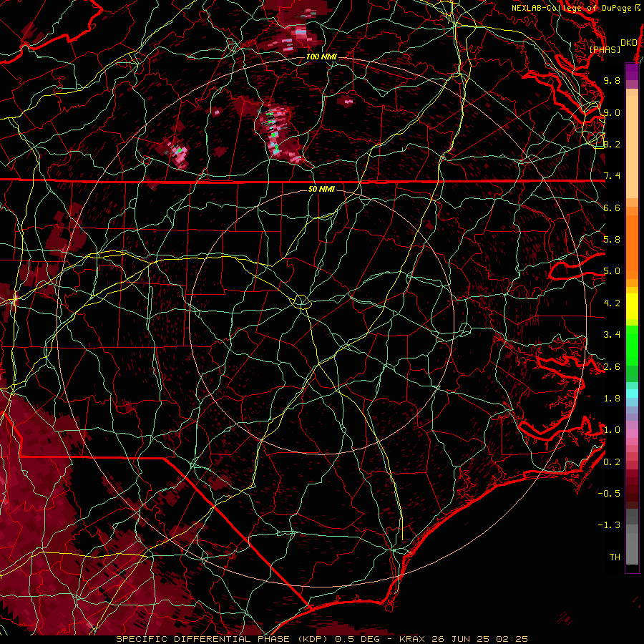Pick the 0.2 legend value

(612, 462)
